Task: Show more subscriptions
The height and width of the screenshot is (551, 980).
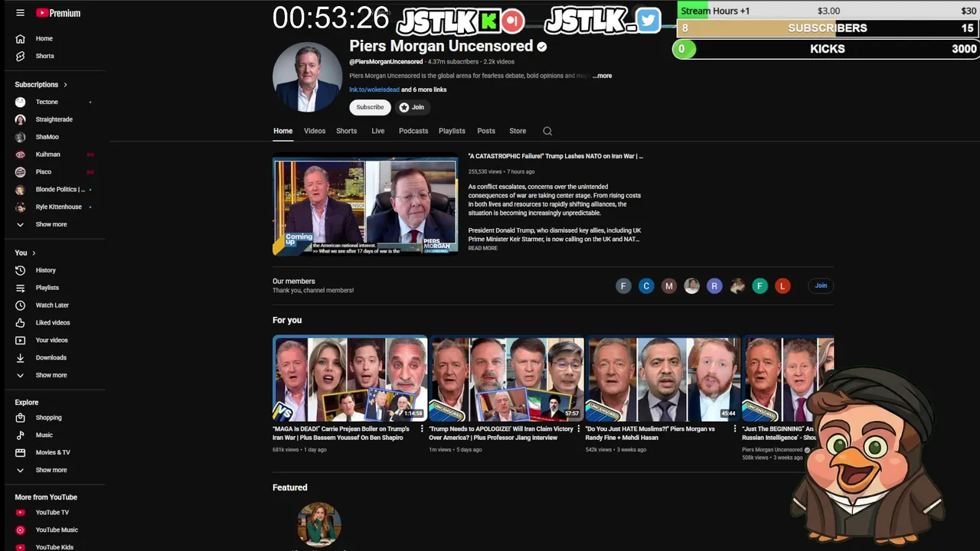Action: click(53, 225)
